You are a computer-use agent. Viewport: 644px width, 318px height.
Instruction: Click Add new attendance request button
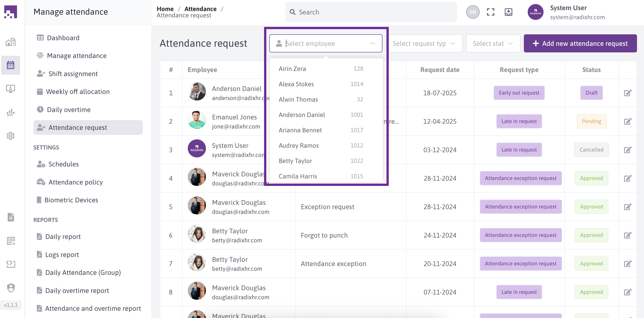(x=580, y=43)
